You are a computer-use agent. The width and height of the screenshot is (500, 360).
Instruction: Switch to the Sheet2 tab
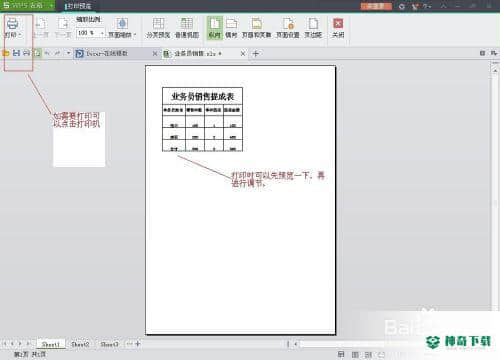(x=80, y=344)
